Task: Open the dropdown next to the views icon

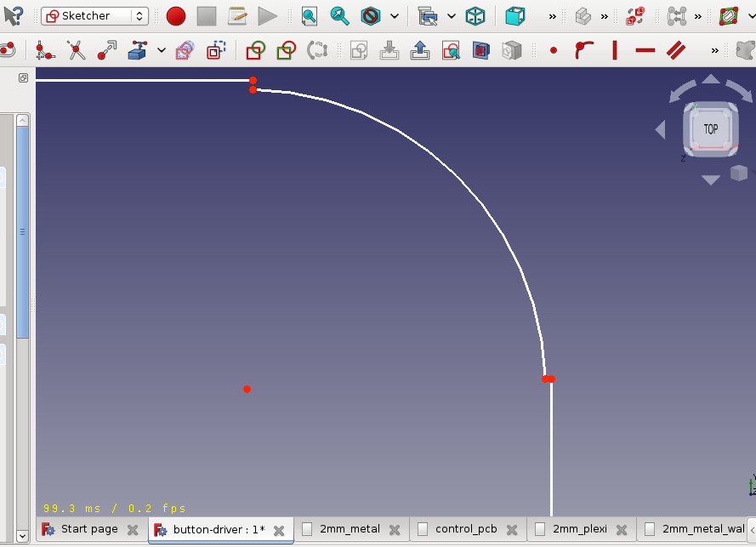Action: 451,15
